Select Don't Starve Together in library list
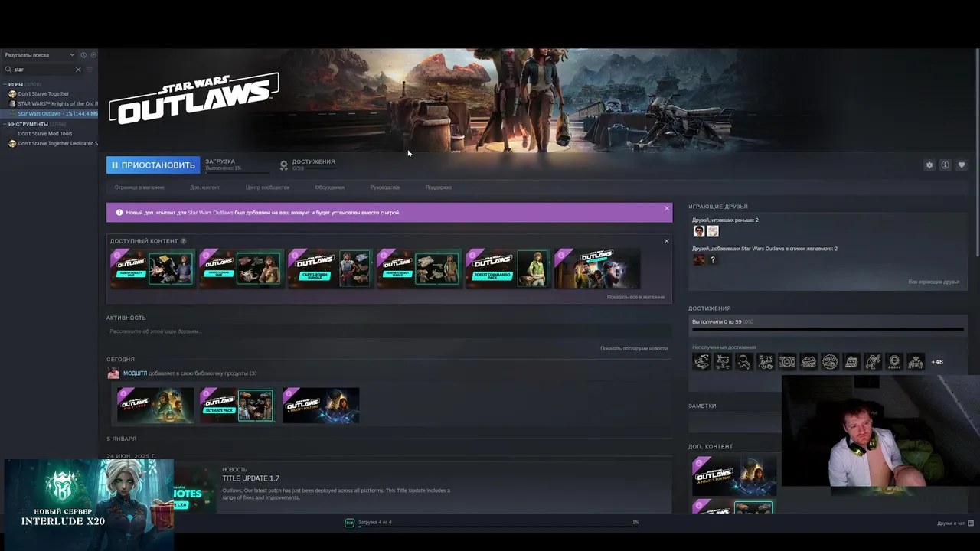The image size is (980, 551). [43, 94]
